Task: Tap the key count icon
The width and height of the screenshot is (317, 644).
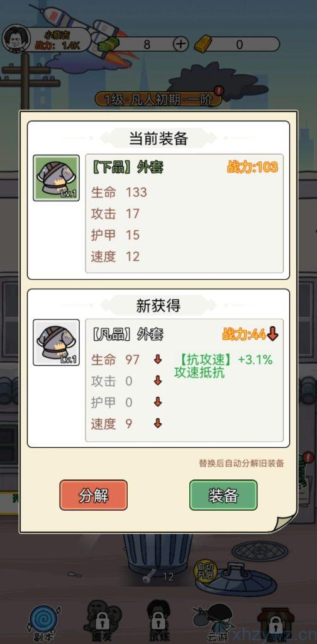Action: 148,577
